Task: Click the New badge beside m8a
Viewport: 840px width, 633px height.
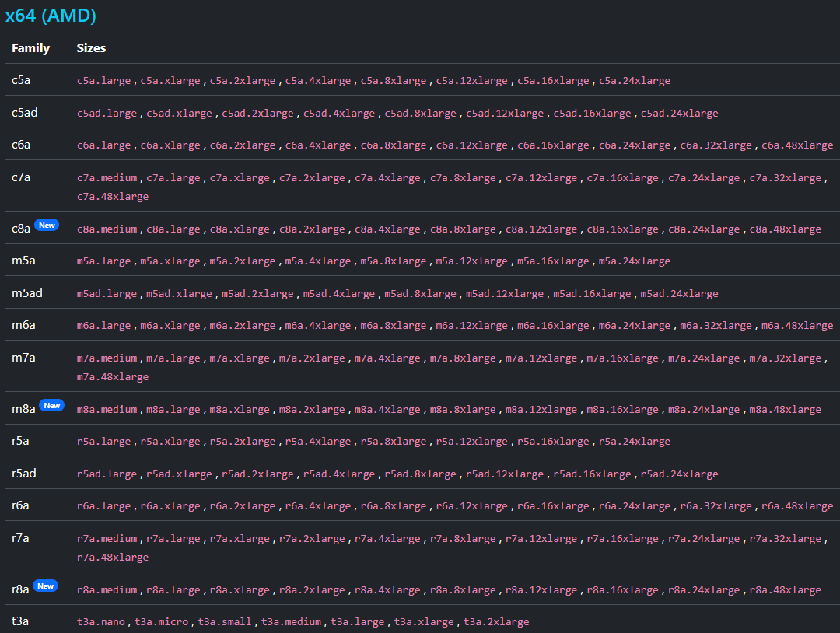Action: point(51,406)
